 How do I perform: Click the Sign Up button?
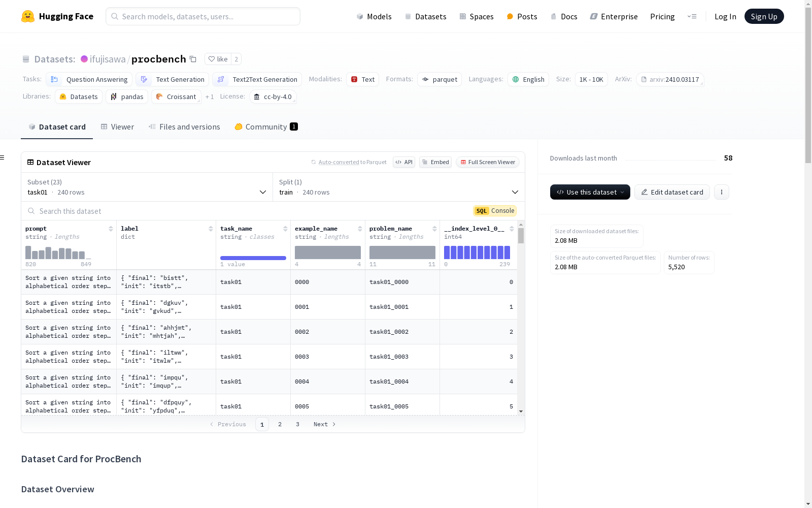pos(764,16)
